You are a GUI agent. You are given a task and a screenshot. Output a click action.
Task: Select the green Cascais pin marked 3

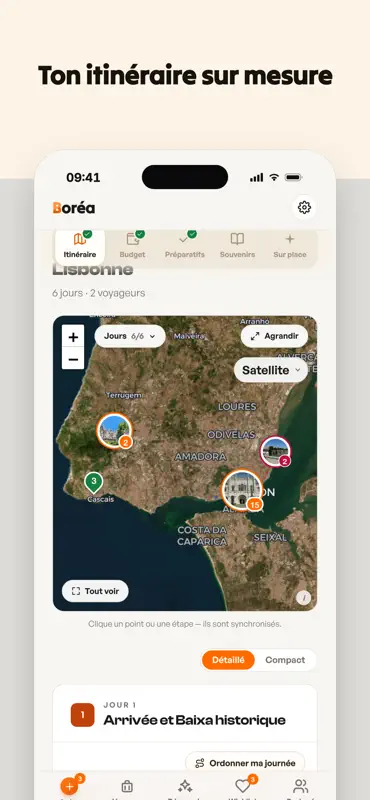tap(93, 482)
